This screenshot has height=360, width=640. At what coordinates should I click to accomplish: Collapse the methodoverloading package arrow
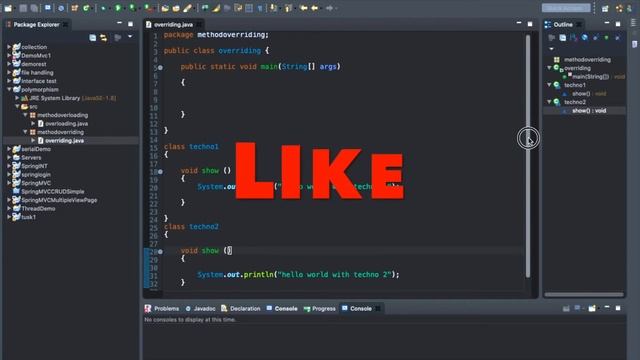tap(25, 115)
